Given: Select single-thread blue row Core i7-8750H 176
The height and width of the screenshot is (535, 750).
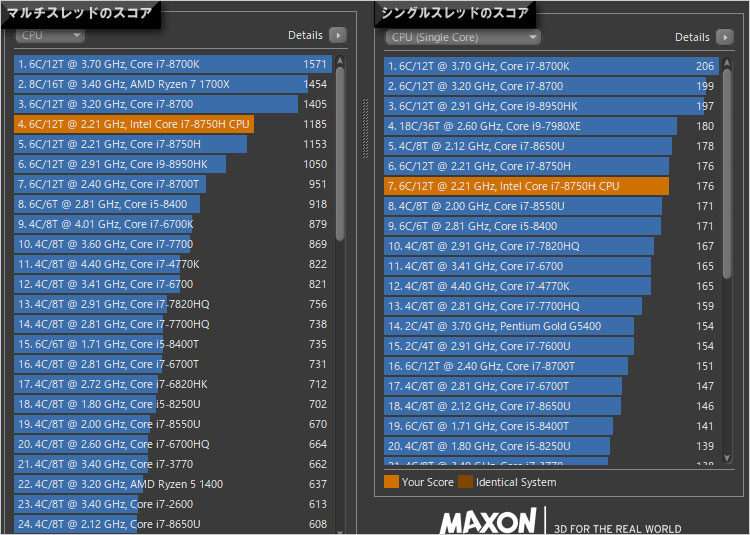Looking at the screenshot, I should coord(551,166).
